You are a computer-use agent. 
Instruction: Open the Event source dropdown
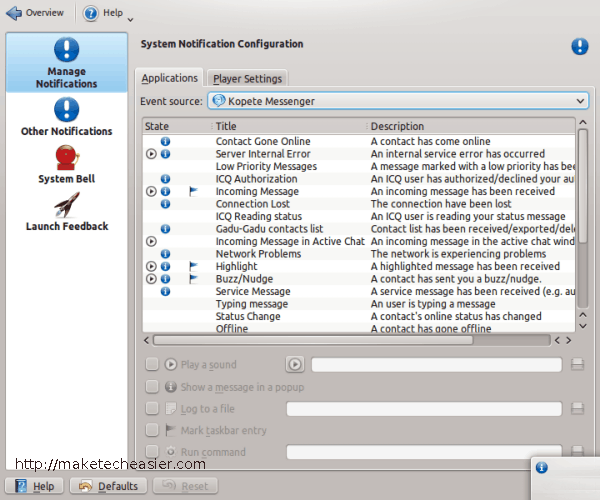[x=398, y=101]
